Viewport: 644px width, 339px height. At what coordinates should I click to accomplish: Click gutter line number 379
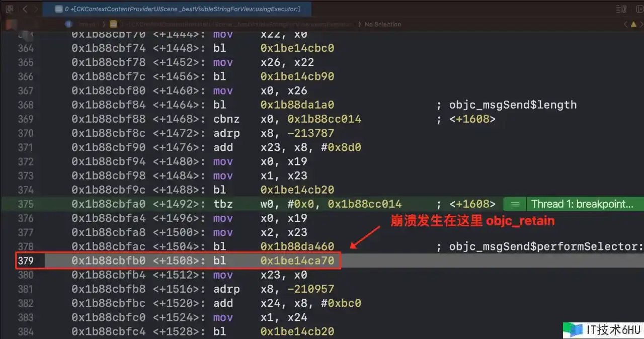pos(25,261)
